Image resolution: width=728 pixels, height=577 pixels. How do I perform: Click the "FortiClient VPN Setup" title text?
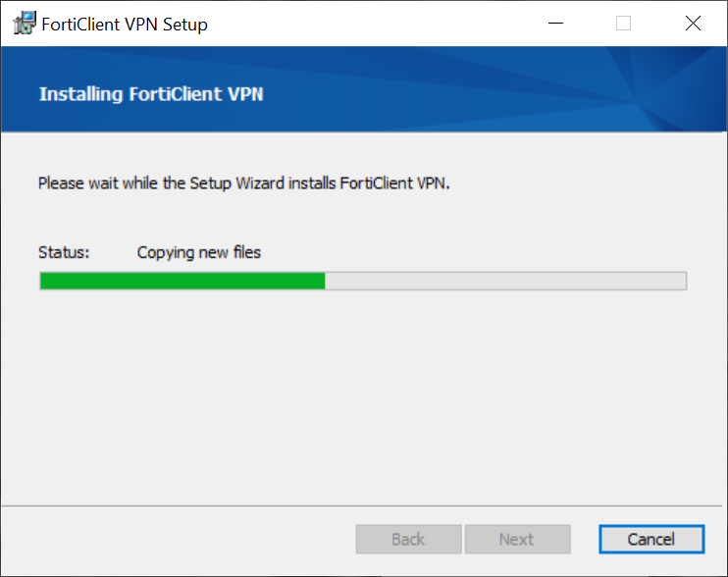click(125, 25)
